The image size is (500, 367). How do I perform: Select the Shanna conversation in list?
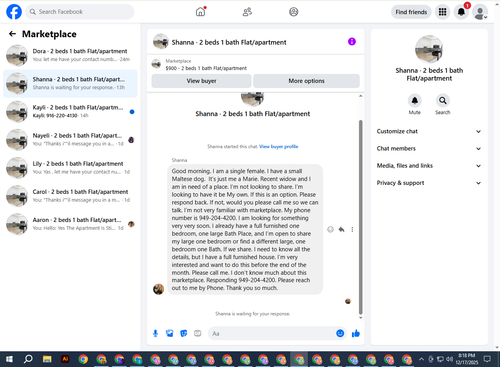[70, 83]
